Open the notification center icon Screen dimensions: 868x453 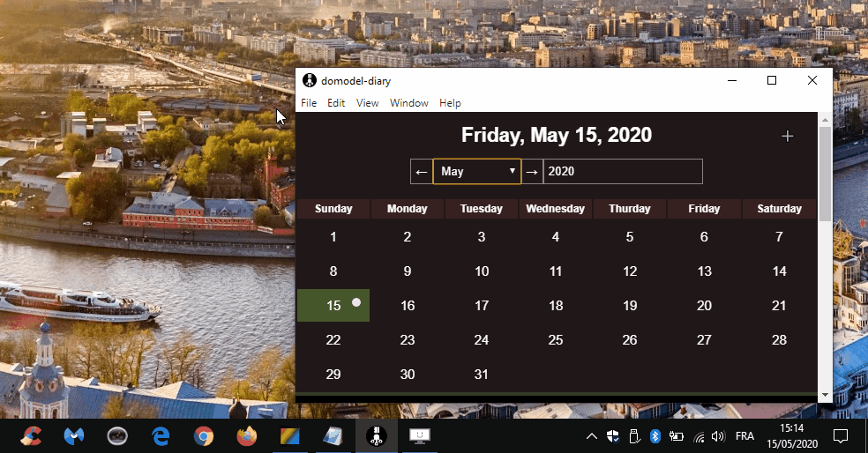click(841, 436)
